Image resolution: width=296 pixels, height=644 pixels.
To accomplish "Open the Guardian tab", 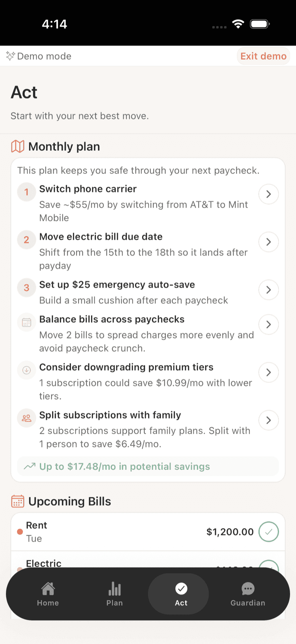I will pos(247,594).
